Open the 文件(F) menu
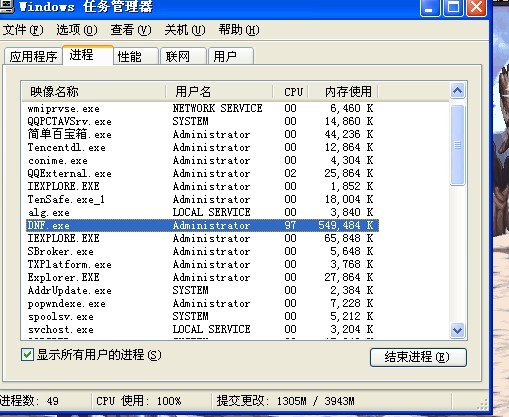Image resolution: width=509 pixels, height=417 pixels. coord(23,30)
